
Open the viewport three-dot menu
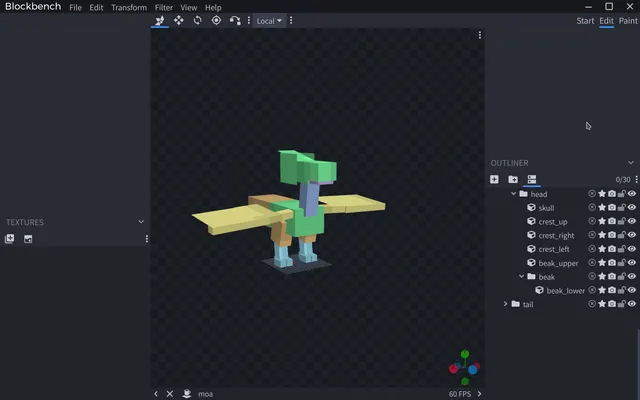point(480,35)
